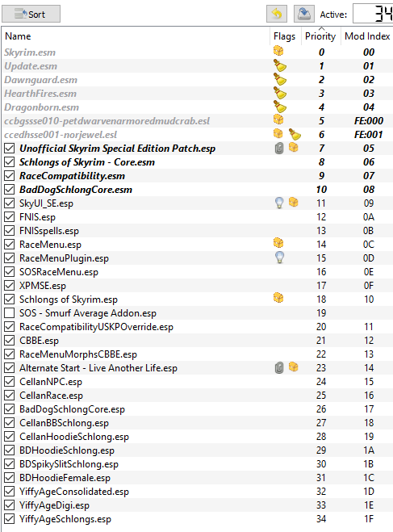Select the YiffyAgeDigi.esp row name
393x532 pixels.
[54, 505]
